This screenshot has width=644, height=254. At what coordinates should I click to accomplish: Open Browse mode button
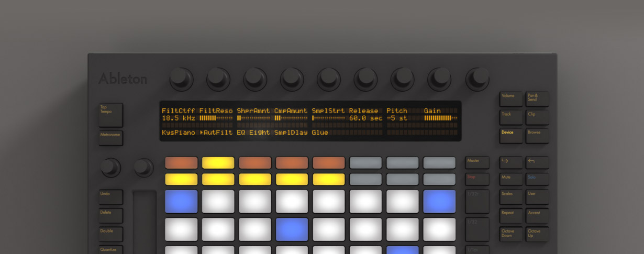537,136
